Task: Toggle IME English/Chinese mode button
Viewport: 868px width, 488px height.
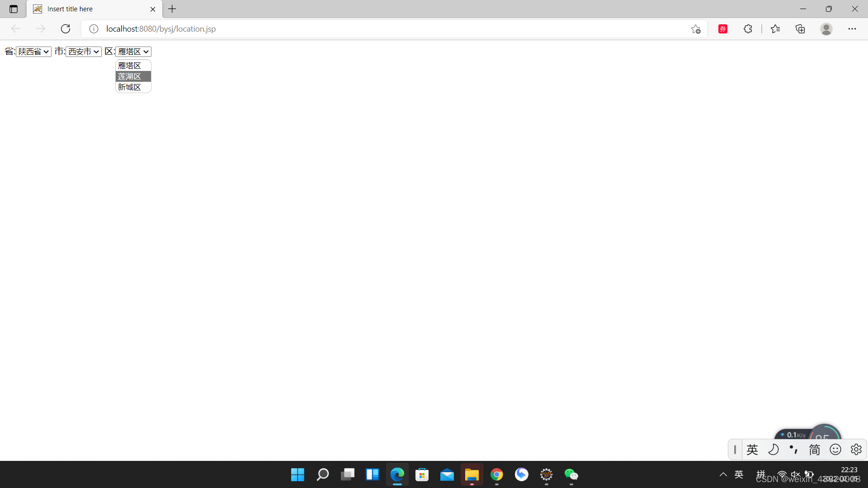Action: click(x=752, y=450)
